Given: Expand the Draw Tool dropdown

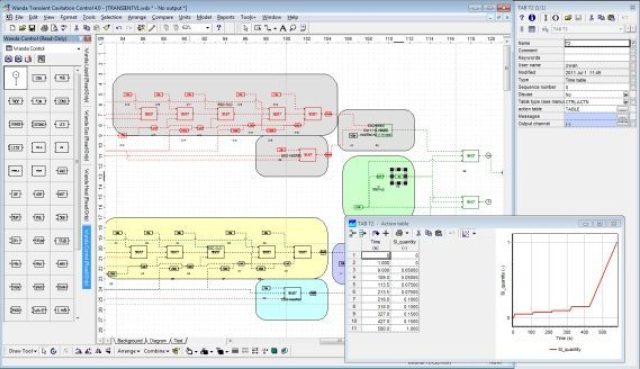Looking at the screenshot, I should pos(23,351).
